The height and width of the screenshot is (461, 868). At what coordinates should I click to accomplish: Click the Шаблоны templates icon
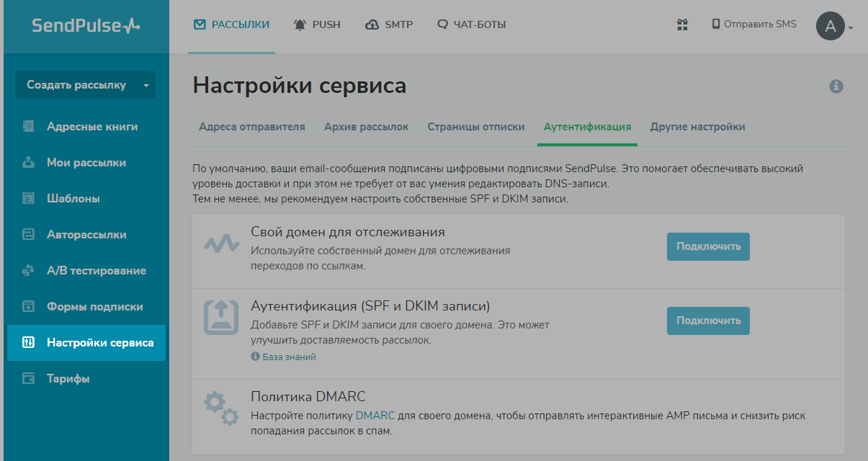(28, 198)
